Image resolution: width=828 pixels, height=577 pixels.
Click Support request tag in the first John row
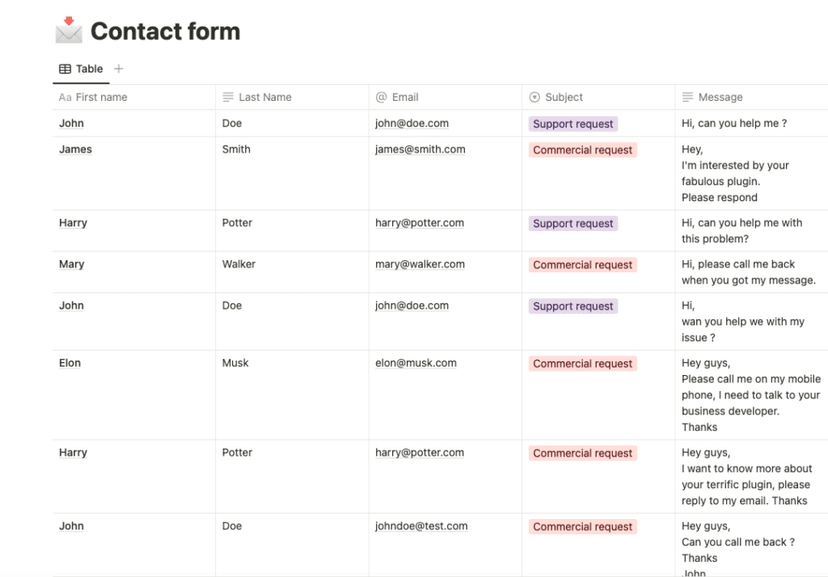(x=573, y=124)
